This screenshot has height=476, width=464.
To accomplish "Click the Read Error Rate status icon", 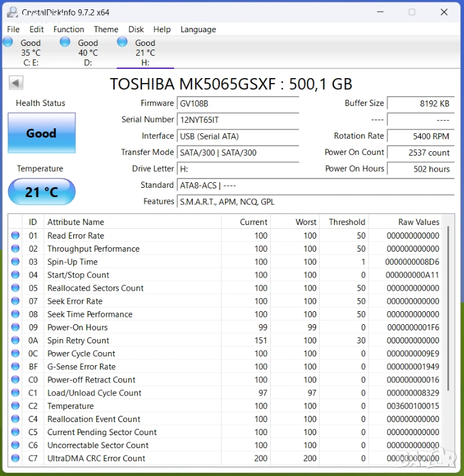I will [x=15, y=236].
